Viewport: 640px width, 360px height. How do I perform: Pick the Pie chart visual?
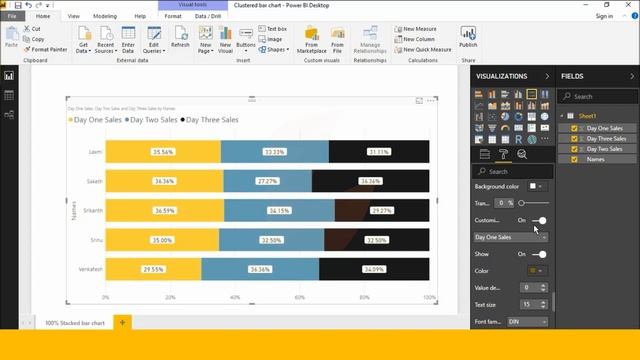tap(505, 117)
